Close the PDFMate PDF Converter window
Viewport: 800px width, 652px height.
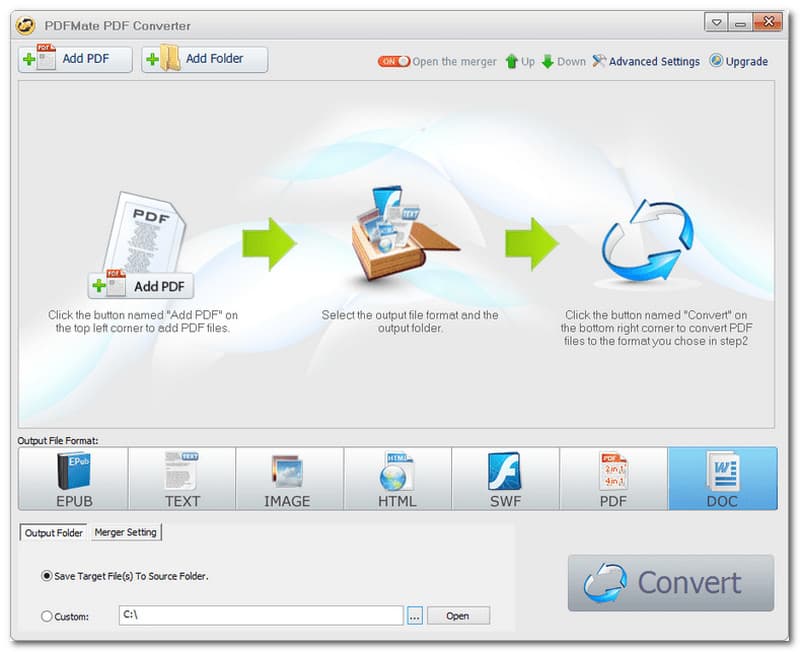point(767,22)
